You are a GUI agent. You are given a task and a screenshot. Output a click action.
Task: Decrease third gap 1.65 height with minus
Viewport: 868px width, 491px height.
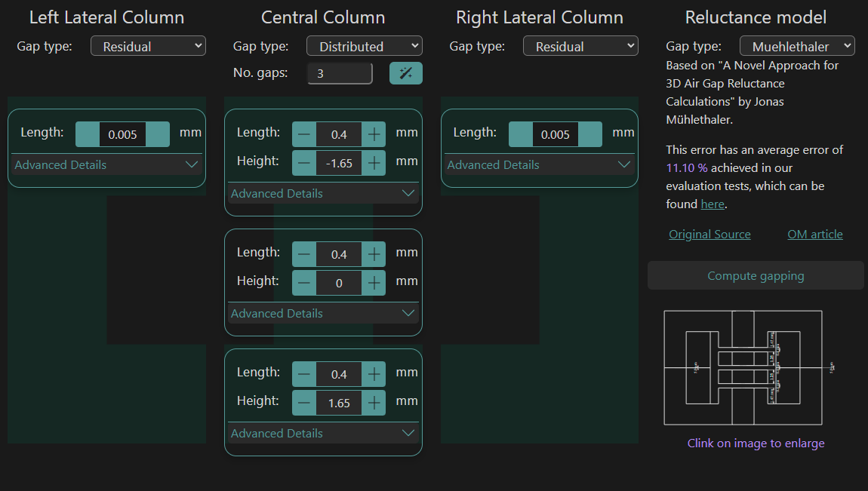(x=304, y=403)
